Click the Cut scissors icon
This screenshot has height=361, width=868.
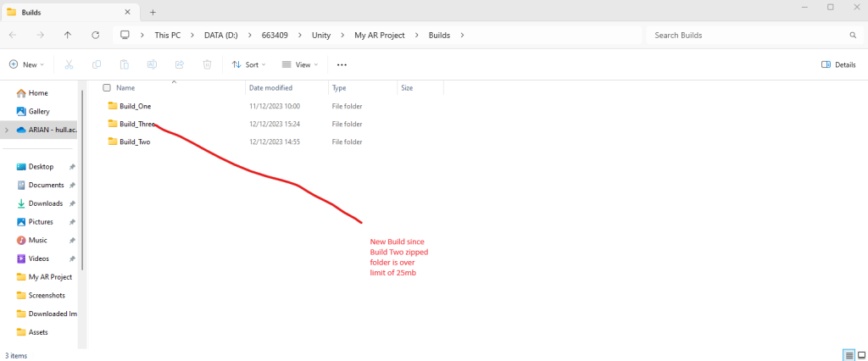(69, 64)
